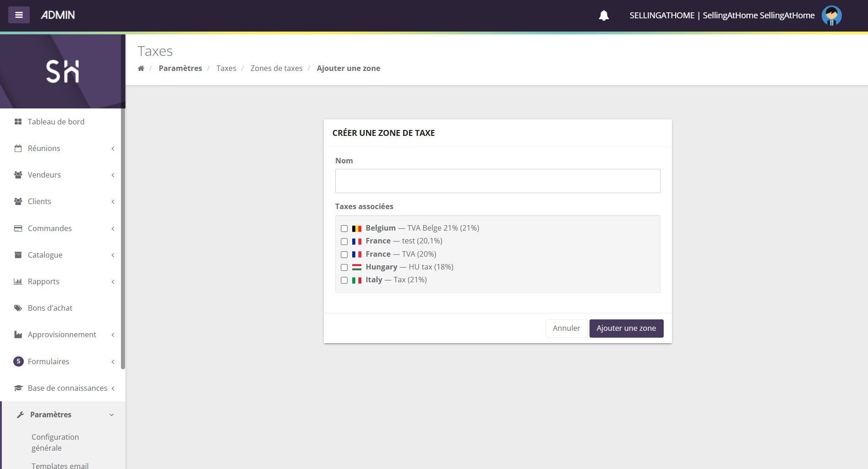This screenshot has width=868, height=469.
Task: Click the SELLINGATHOME user name text
Action: tap(722, 16)
